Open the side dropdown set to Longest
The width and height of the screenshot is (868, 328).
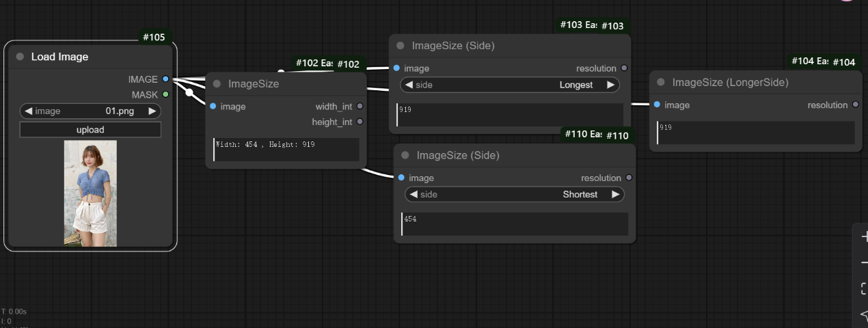click(509, 85)
